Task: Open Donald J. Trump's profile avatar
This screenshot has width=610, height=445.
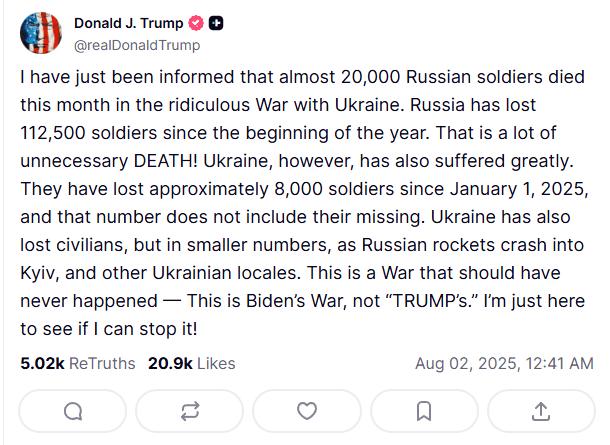Action: (41, 34)
